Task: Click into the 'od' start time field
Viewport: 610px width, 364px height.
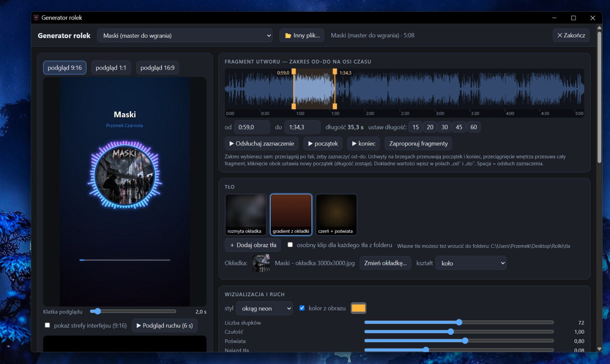Action: point(252,127)
